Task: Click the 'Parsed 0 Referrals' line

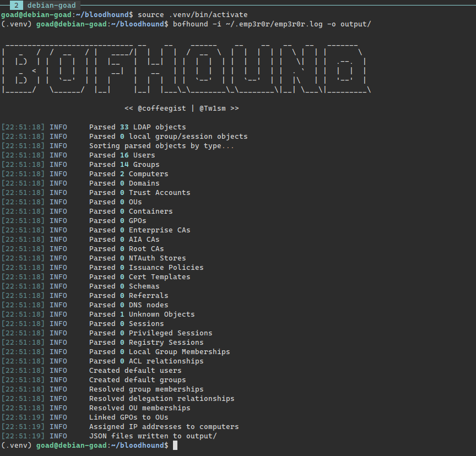Action: point(128,296)
